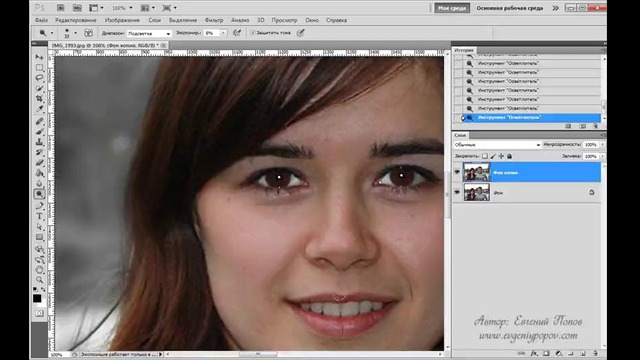Toggle Quick Mask mode at toolbox bottom
The image size is (640, 360).
(39, 313)
